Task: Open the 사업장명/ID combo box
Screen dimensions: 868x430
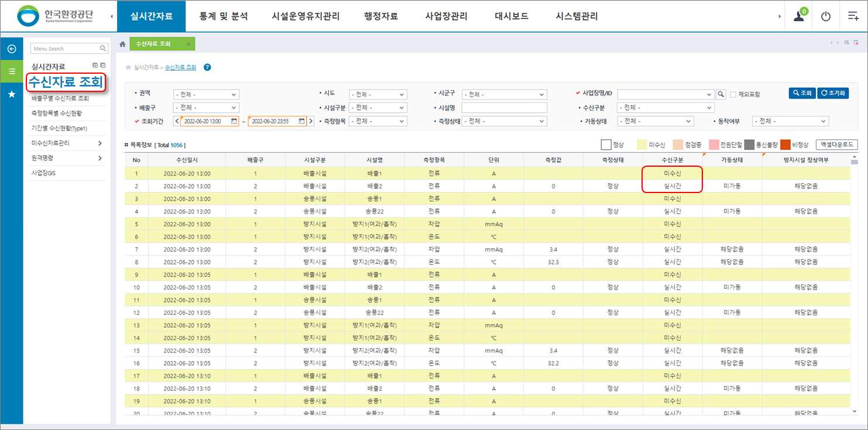Action: (x=665, y=94)
